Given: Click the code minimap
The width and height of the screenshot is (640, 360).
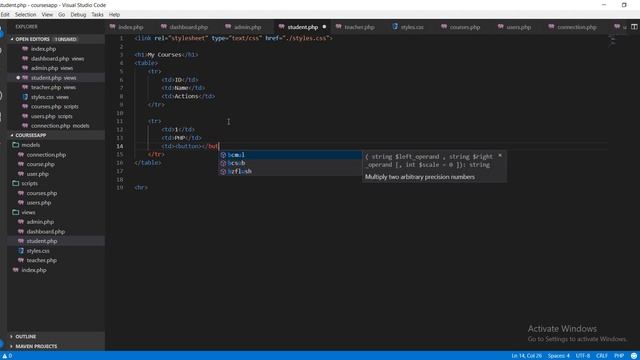Looking at the screenshot, I should coord(612,40).
